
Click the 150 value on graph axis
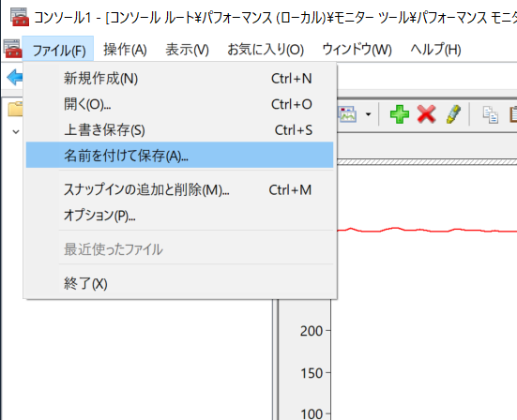311,373
